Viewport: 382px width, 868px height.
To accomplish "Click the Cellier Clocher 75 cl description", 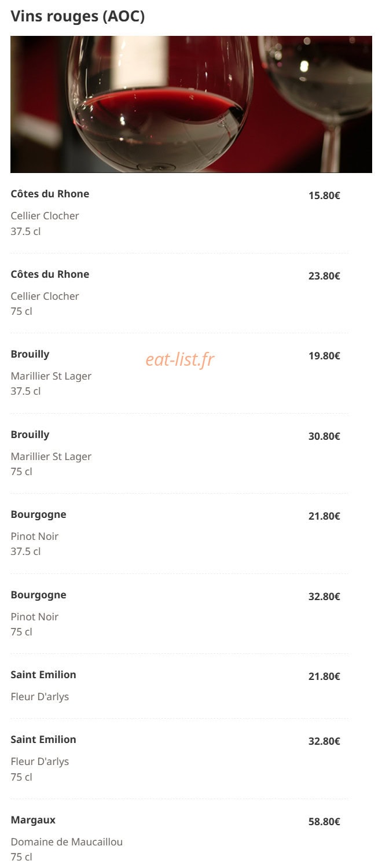I will coord(45,304).
